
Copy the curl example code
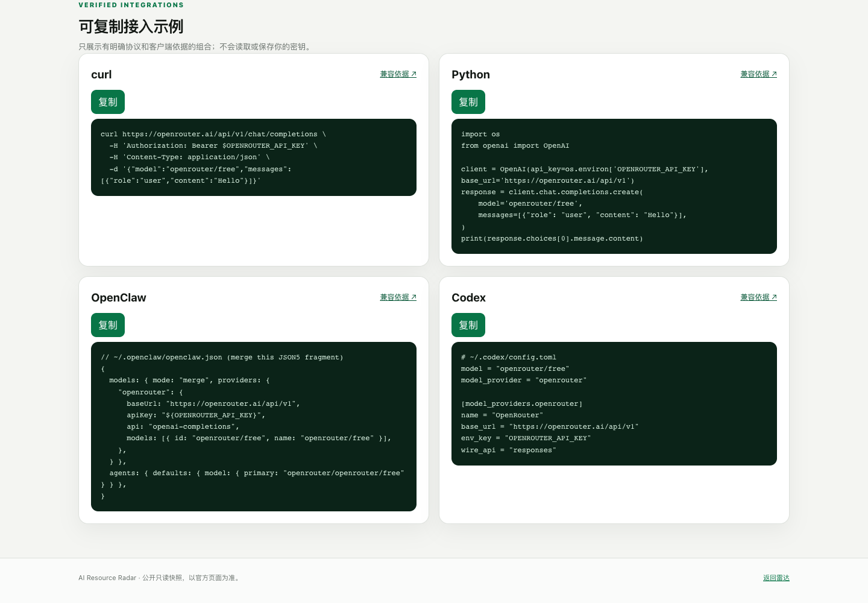tap(108, 102)
